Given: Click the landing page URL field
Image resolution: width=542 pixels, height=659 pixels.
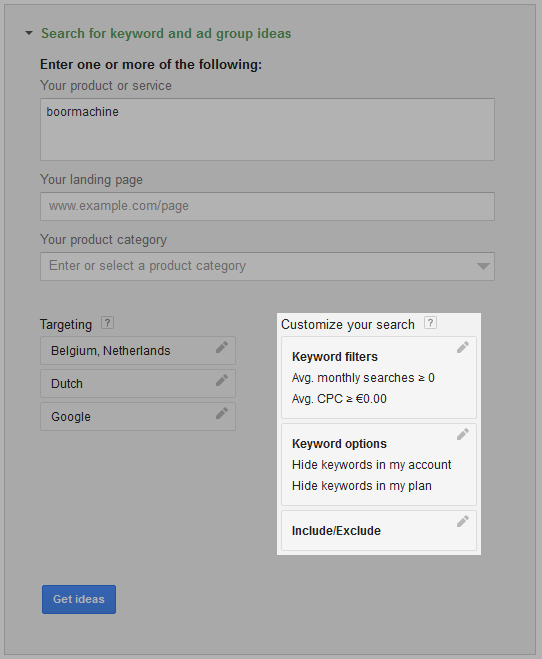Looking at the screenshot, I should (267, 206).
